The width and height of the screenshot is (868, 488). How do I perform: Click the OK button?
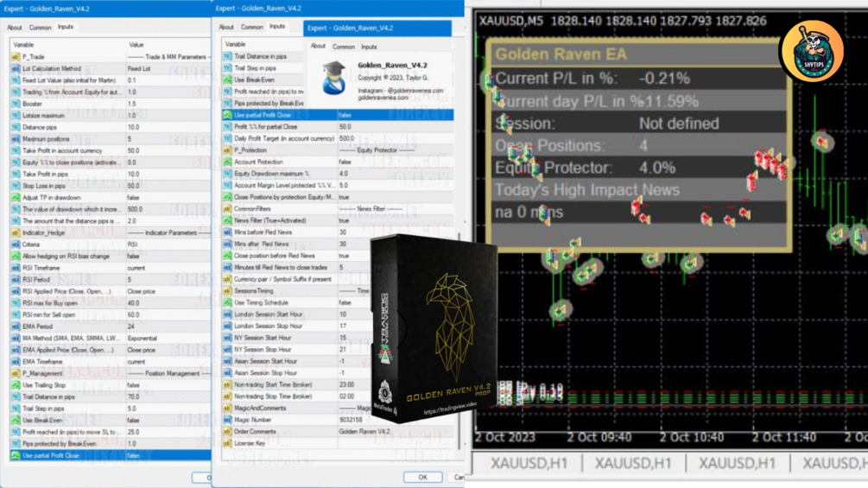point(422,477)
